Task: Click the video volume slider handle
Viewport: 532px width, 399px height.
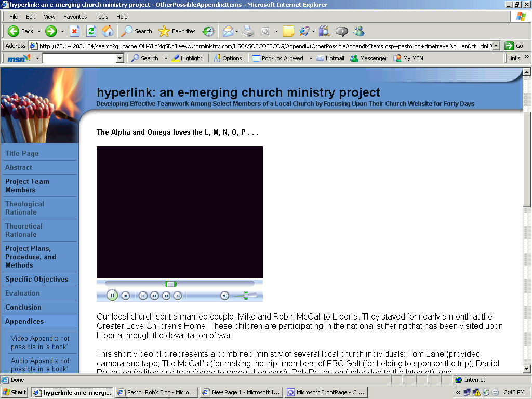Action: click(x=246, y=296)
